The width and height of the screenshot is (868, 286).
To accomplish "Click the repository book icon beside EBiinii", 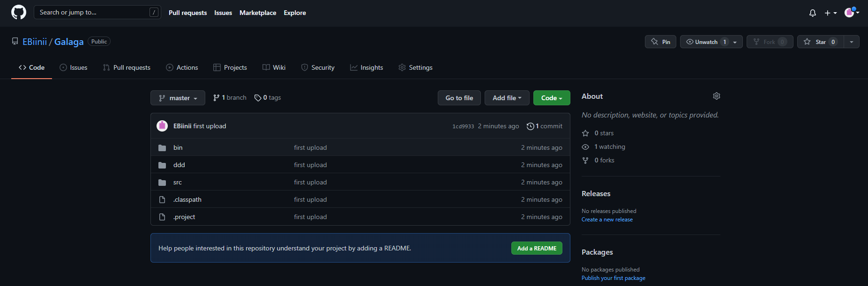I will pyautogui.click(x=15, y=41).
